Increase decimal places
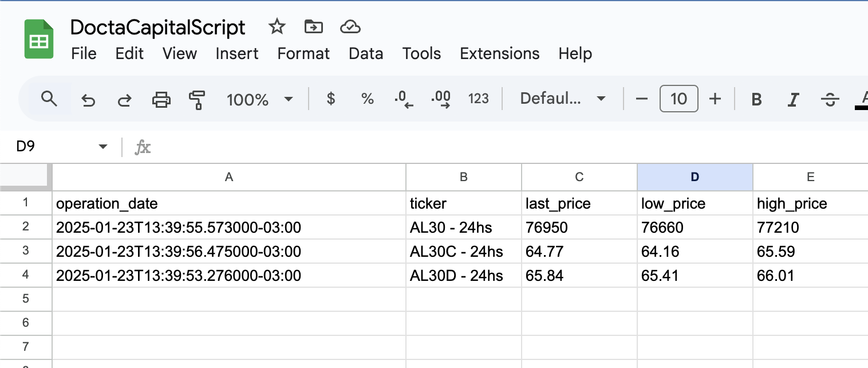This screenshot has height=368, width=868. [441, 99]
